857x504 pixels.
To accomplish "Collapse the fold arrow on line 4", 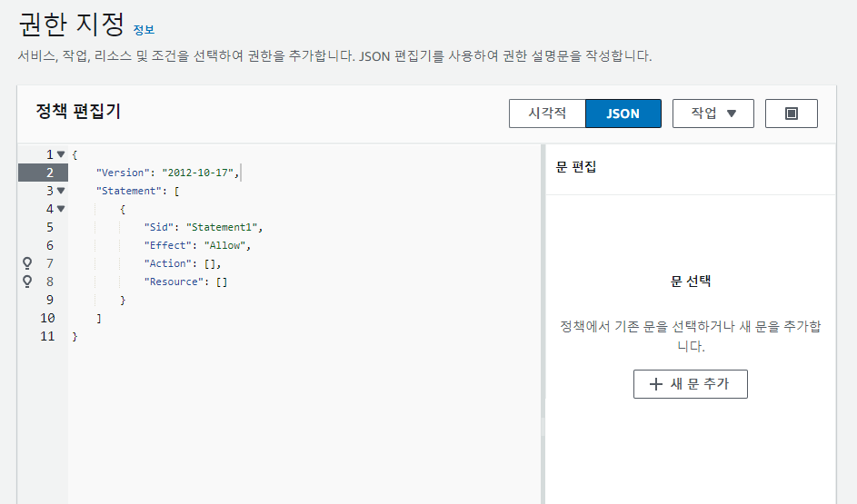I will click(61, 209).
